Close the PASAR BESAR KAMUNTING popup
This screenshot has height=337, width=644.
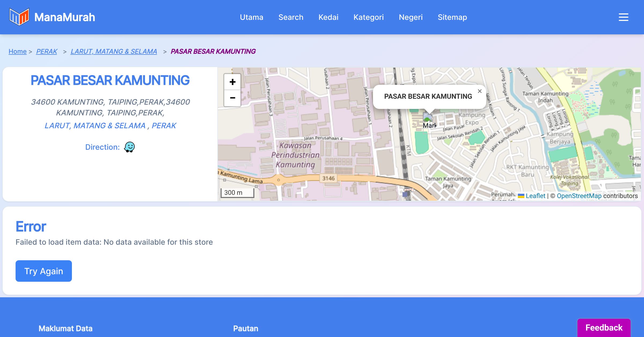coord(480,91)
